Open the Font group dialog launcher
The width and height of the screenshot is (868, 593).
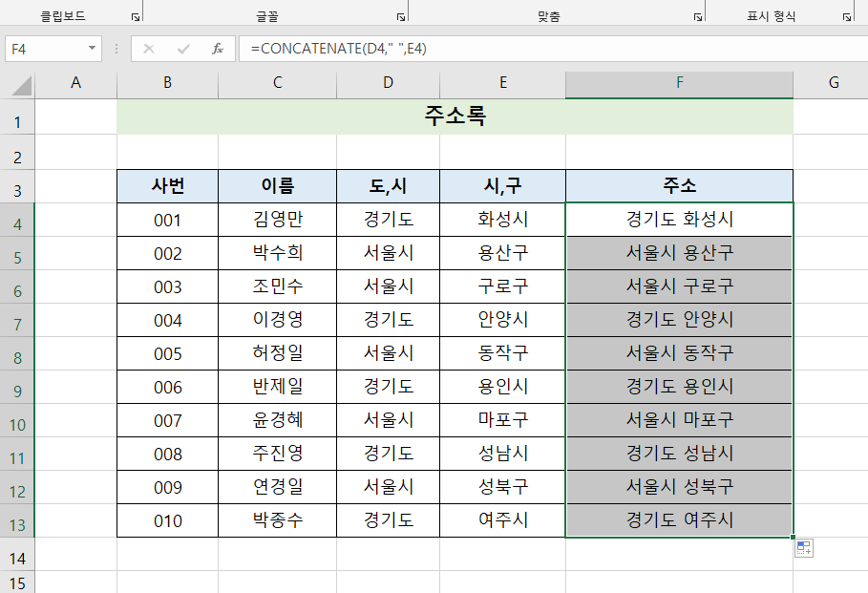[x=401, y=17]
